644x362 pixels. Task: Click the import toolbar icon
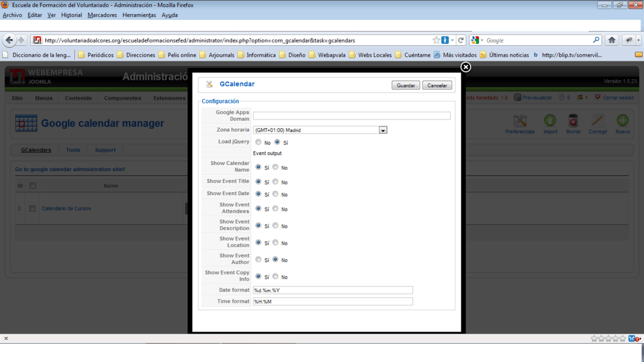(550, 121)
